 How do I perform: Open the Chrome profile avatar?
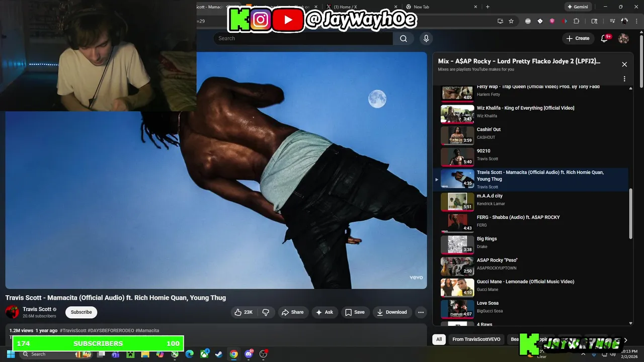click(x=624, y=21)
